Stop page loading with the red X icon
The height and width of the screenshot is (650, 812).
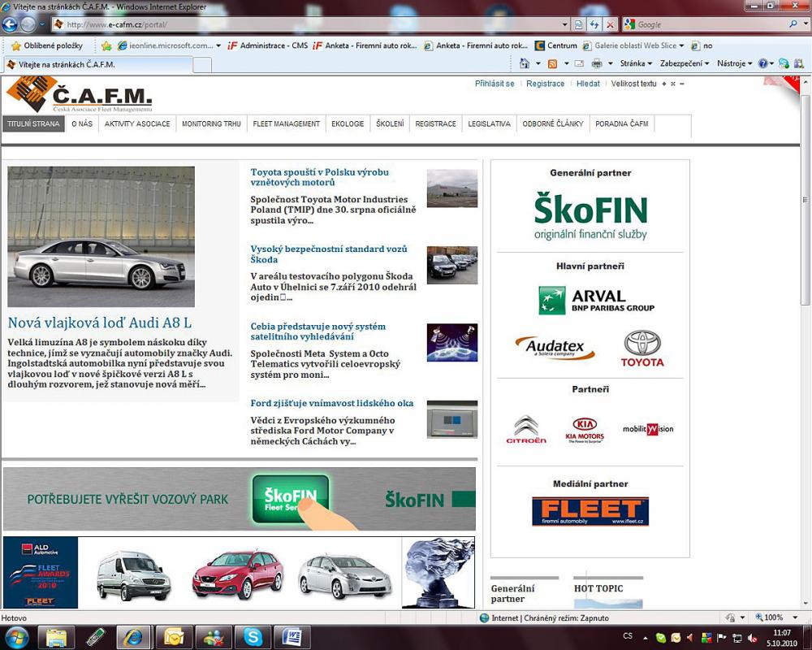point(611,24)
